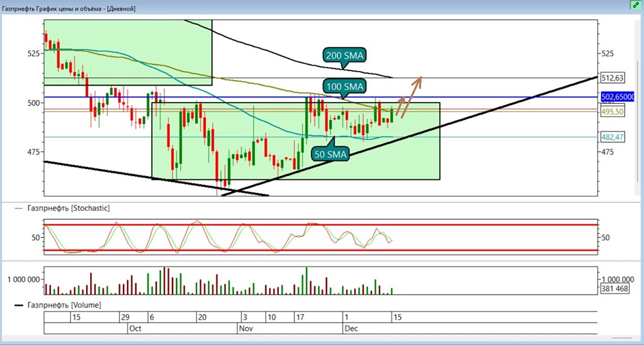Click date label 20 on the time axis

202,317
